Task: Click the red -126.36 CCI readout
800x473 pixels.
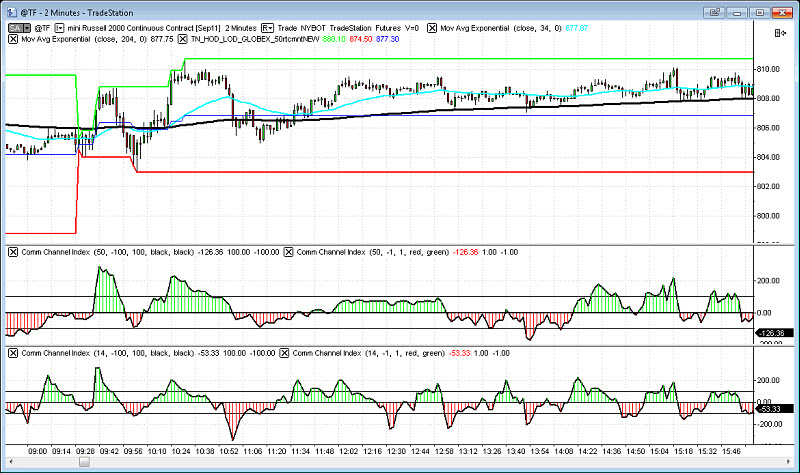Action: [466, 252]
